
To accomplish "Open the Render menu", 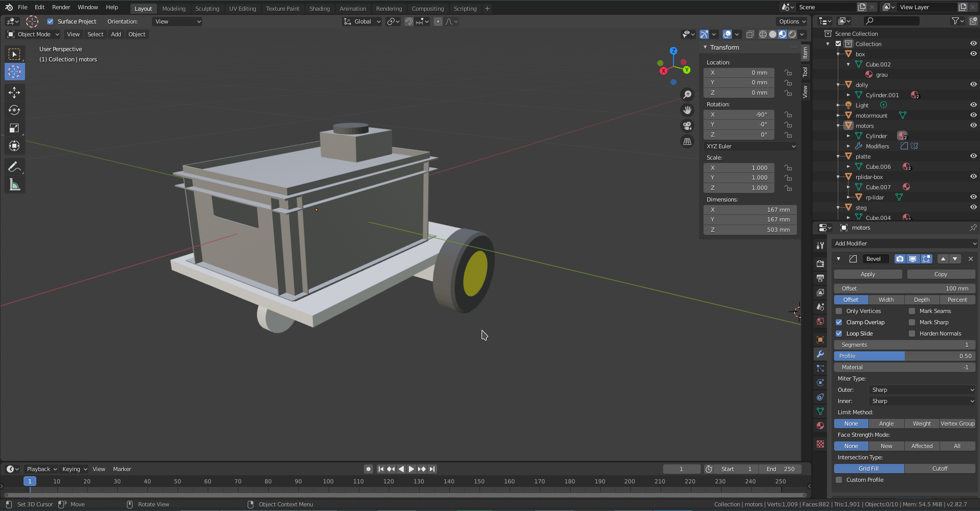I will tap(61, 7).
